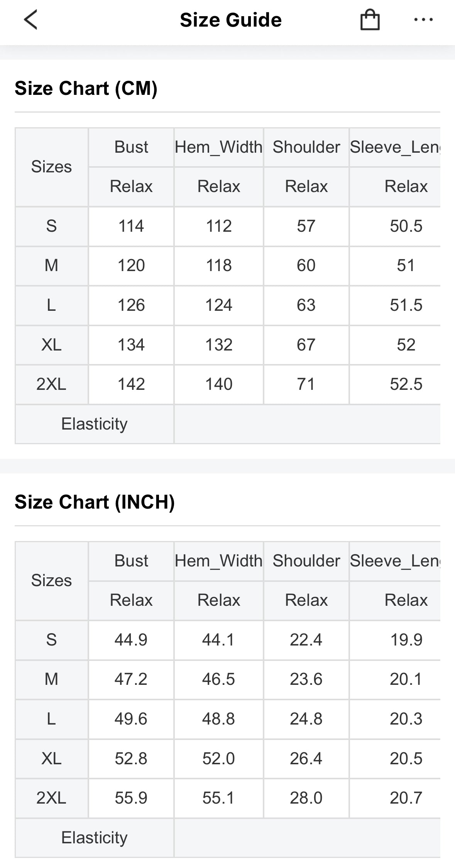
Task: Select the 44.9 bust value in inches
Action: pos(131,640)
